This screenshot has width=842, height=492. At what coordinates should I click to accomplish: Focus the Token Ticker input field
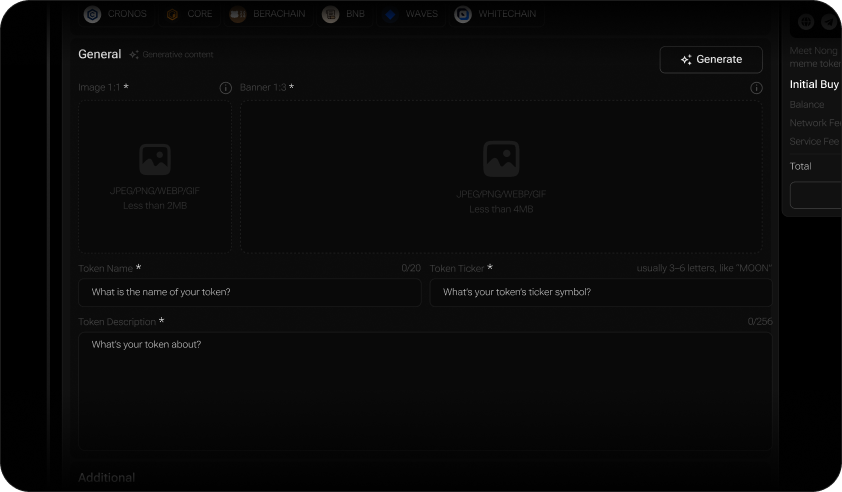point(601,292)
